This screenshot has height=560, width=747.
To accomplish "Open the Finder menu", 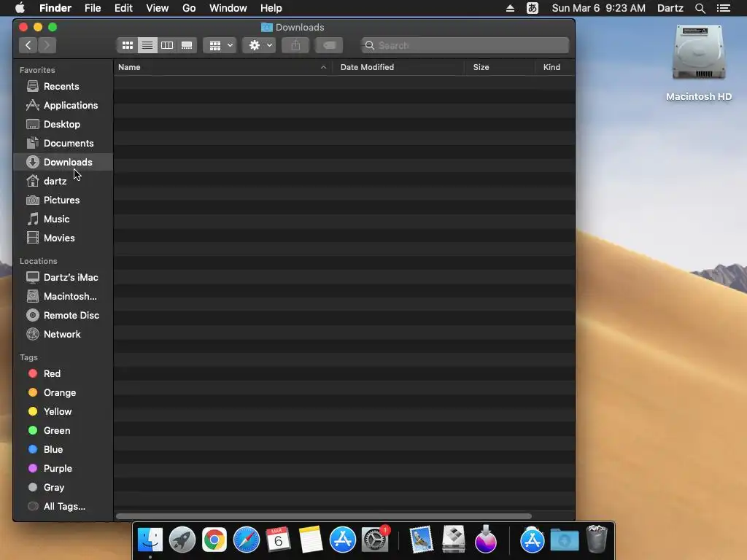I will pos(55,8).
